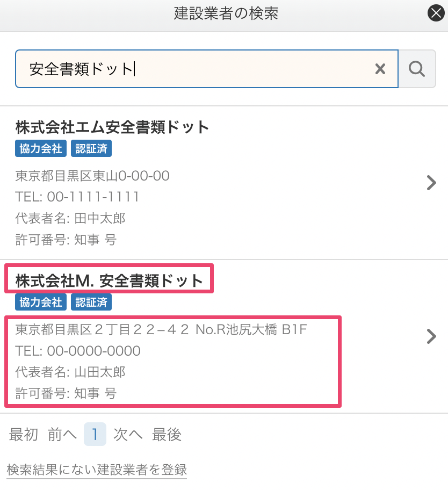Clear the search text with X icon
This screenshot has height=490, width=448.
380,69
